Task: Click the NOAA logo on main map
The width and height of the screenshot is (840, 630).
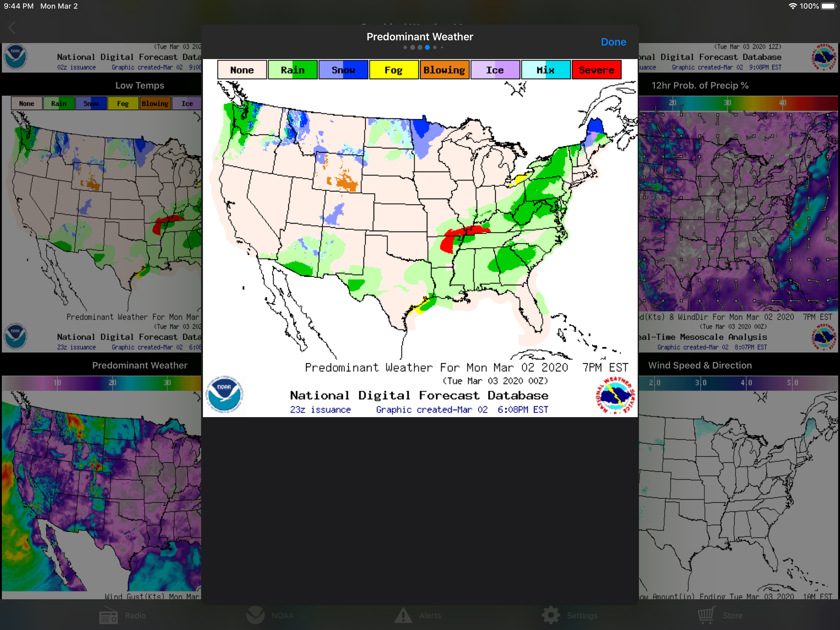Action: point(224,394)
